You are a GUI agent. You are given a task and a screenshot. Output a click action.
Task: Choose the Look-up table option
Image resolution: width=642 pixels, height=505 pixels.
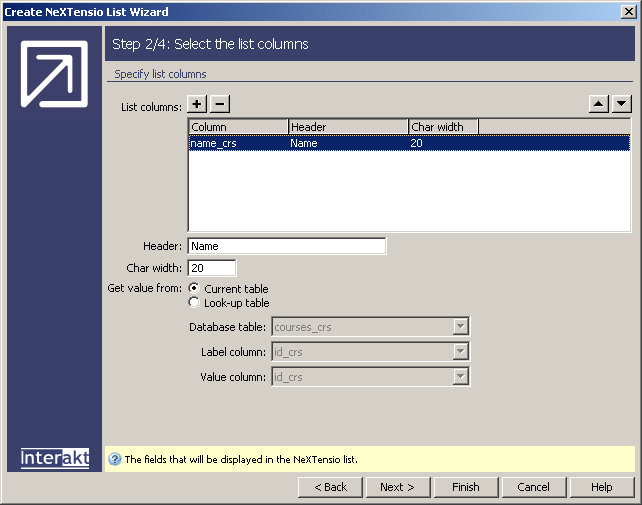[194, 303]
